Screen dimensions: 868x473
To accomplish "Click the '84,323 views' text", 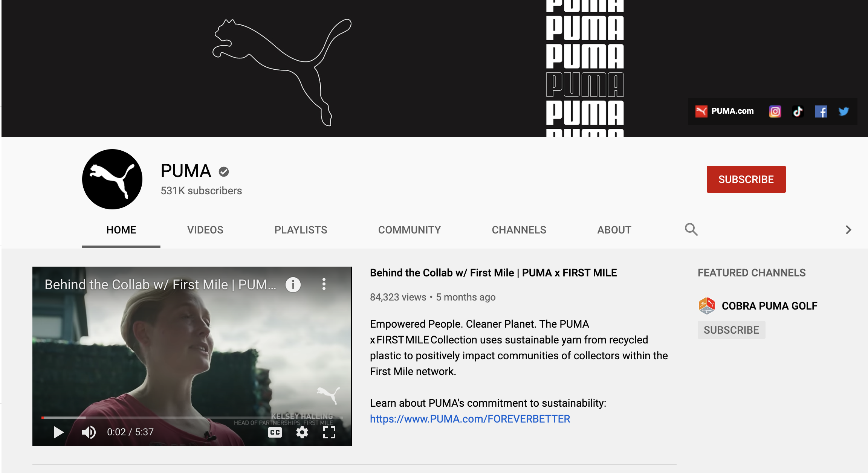I will click(x=398, y=297).
